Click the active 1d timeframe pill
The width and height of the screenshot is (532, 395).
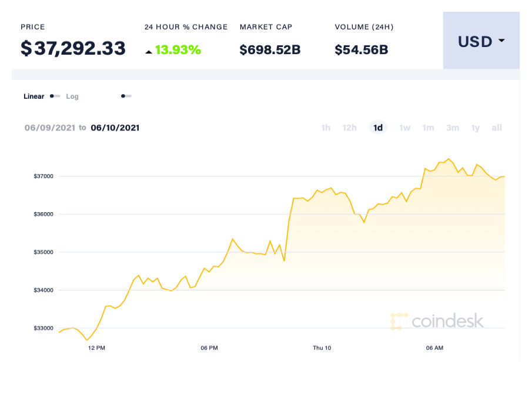tap(378, 128)
